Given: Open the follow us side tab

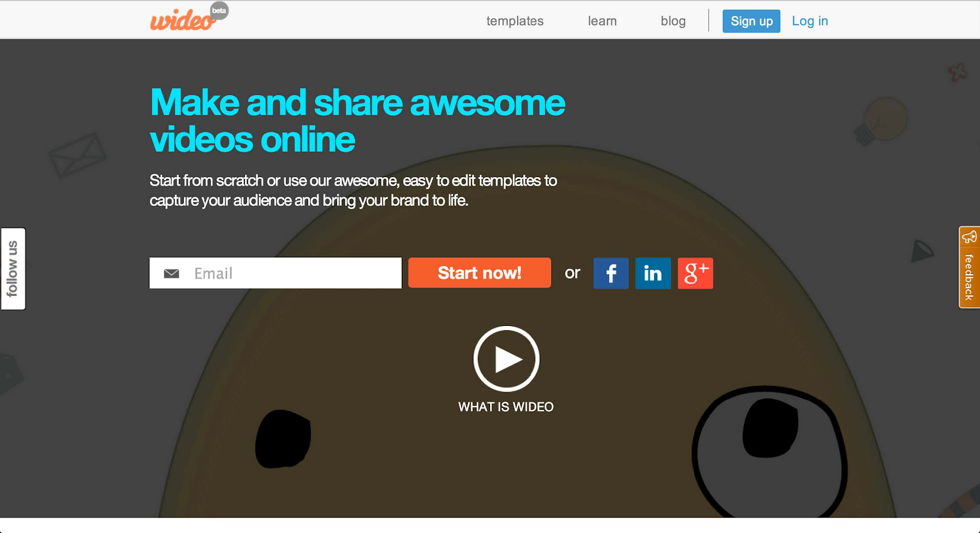Looking at the screenshot, I should pyautogui.click(x=13, y=269).
